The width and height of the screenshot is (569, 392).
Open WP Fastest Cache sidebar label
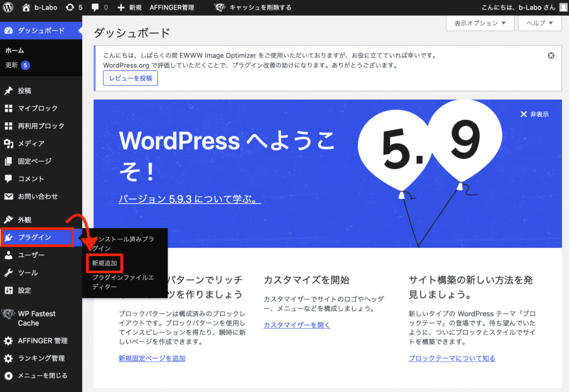[37, 318]
